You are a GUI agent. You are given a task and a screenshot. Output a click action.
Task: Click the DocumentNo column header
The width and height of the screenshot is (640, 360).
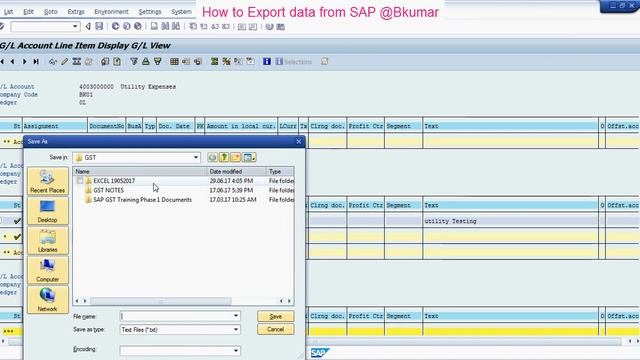pyautogui.click(x=107, y=126)
